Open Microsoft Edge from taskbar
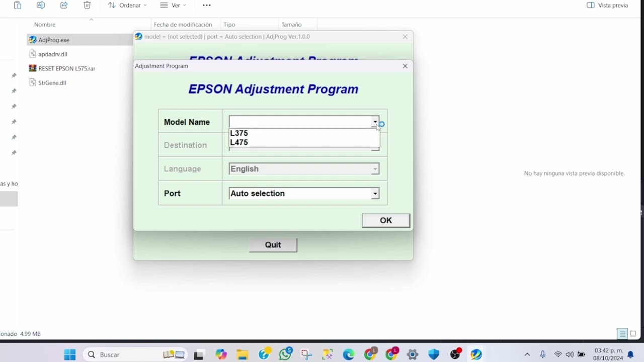The width and height of the screenshot is (644, 362). click(x=349, y=354)
